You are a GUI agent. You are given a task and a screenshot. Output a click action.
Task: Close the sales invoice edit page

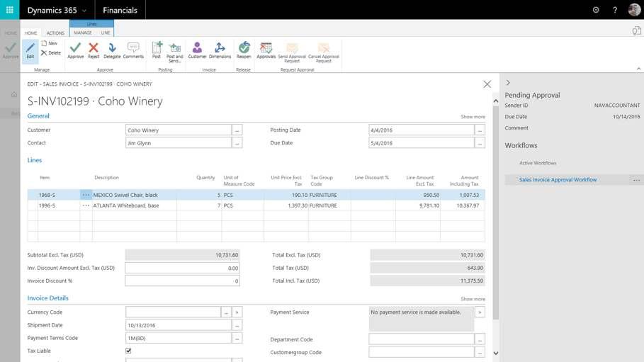(487, 84)
